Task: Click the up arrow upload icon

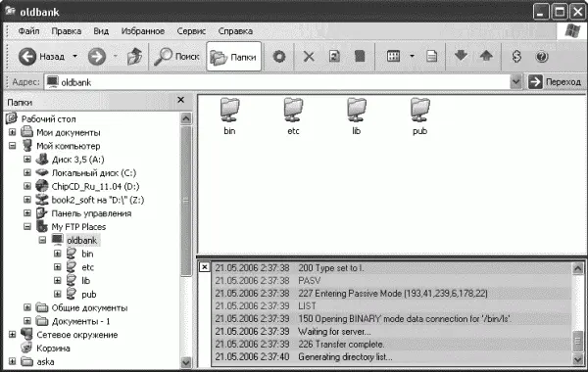Action: [486, 56]
